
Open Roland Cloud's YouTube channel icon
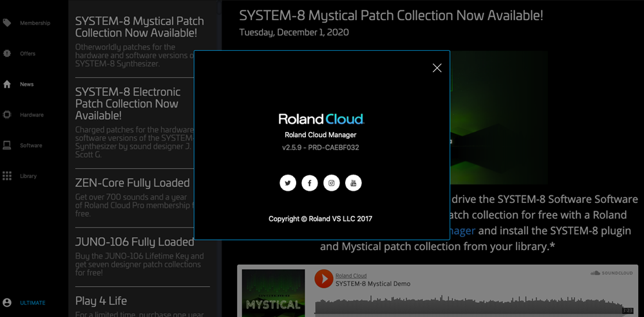click(353, 183)
